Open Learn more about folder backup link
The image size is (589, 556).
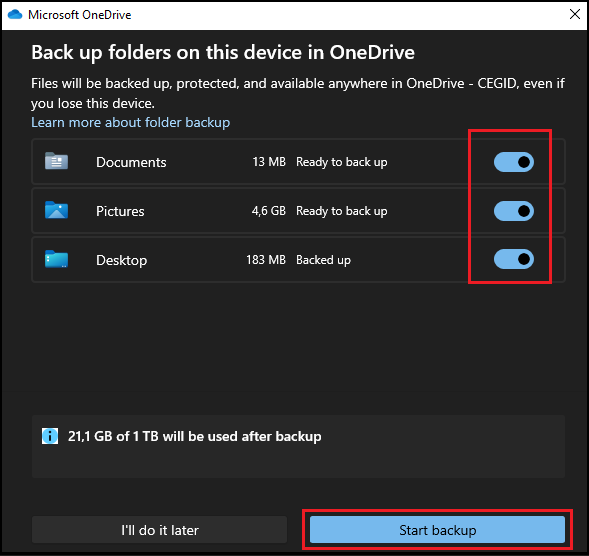tap(130, 122)
